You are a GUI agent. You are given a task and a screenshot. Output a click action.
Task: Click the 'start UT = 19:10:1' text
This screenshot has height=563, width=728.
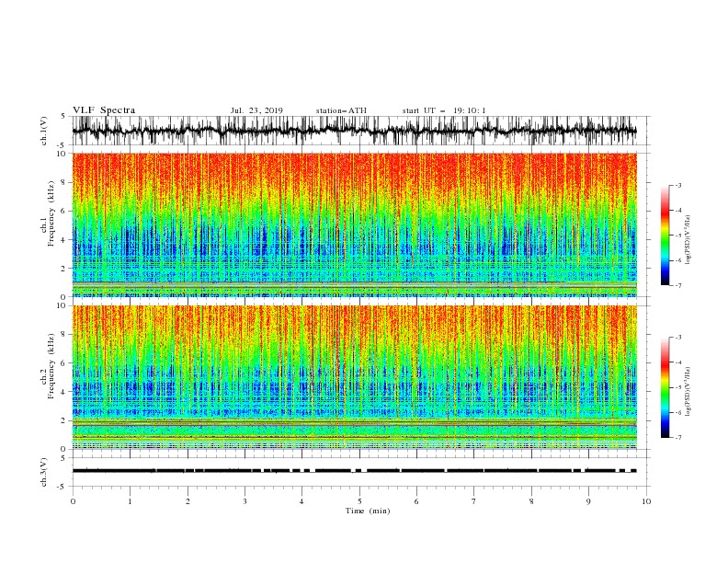click(x=444, y=110)
